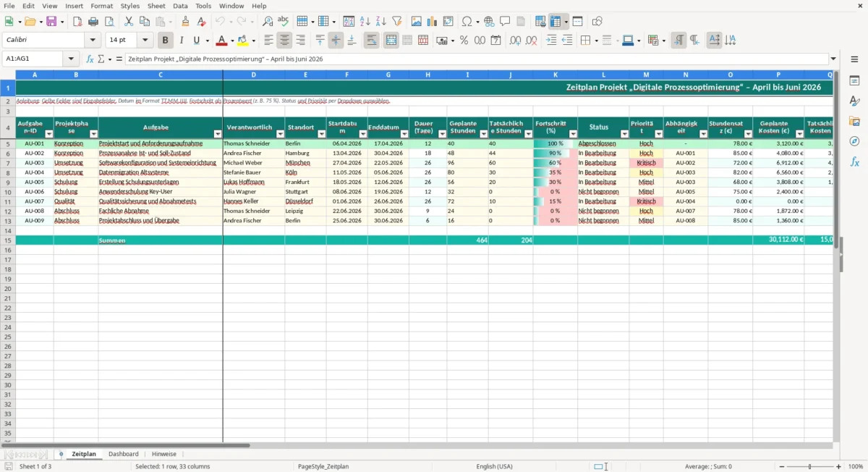Open the Font Size dropdown arrow
Screen dimensions: 868x472
[x=145, y=41]
